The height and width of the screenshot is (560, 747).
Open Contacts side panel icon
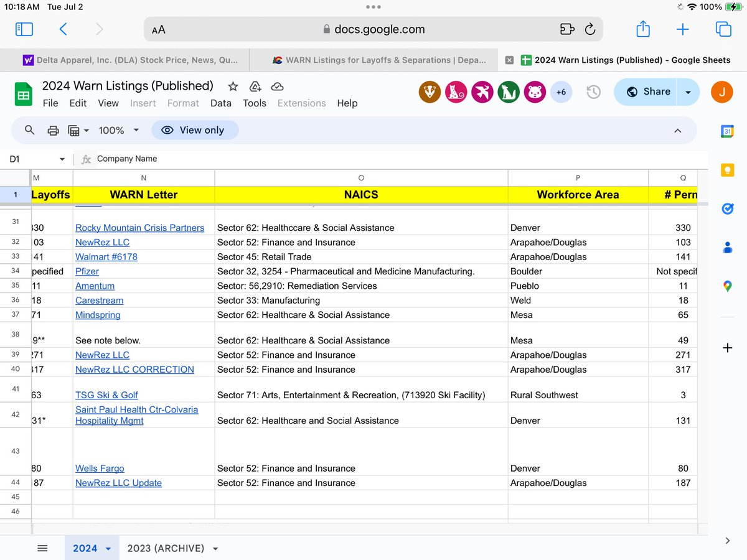pos(727,248)
